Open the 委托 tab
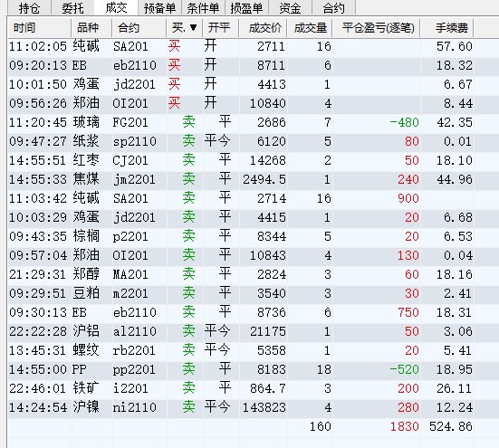This screenshot has width=499, height=448. 72,7
